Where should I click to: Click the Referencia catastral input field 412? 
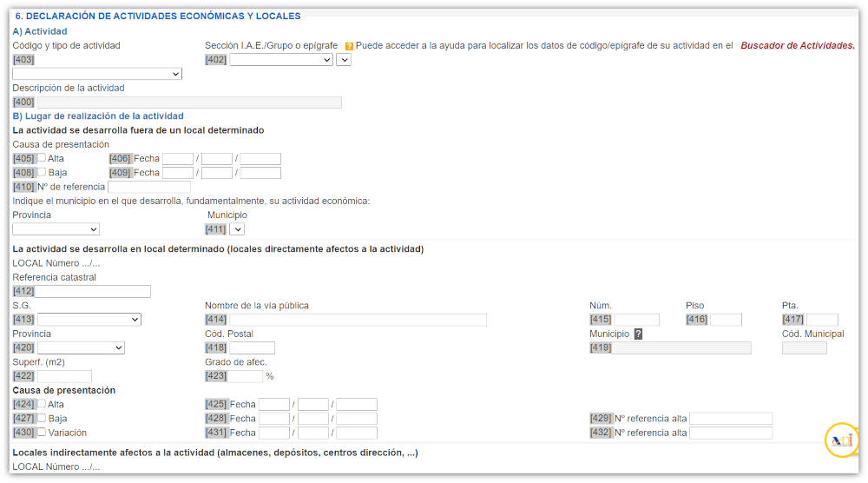coord(93,291)
